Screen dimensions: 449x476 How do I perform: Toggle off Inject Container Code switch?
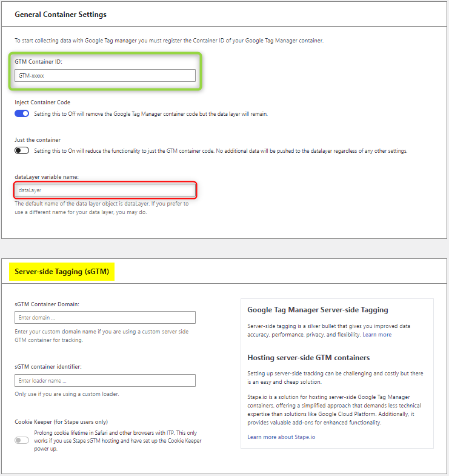(22, 113)
